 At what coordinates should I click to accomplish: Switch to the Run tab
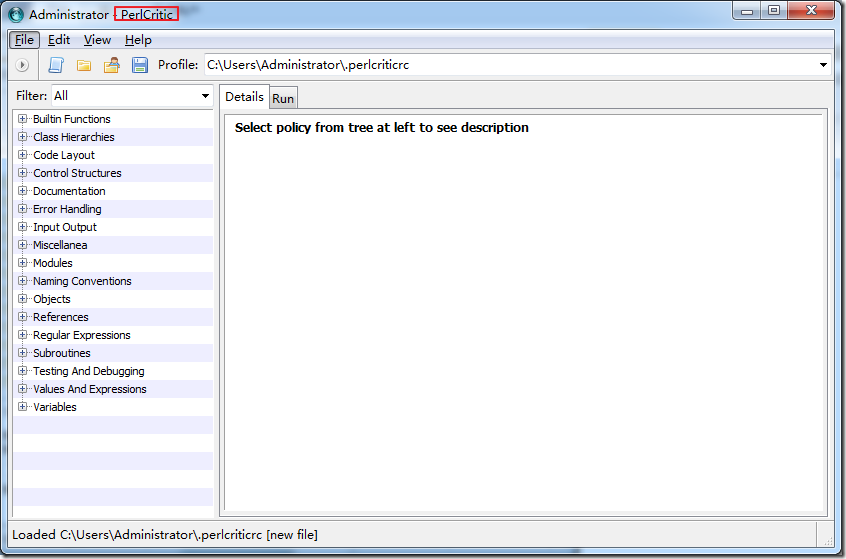point(283,99)
